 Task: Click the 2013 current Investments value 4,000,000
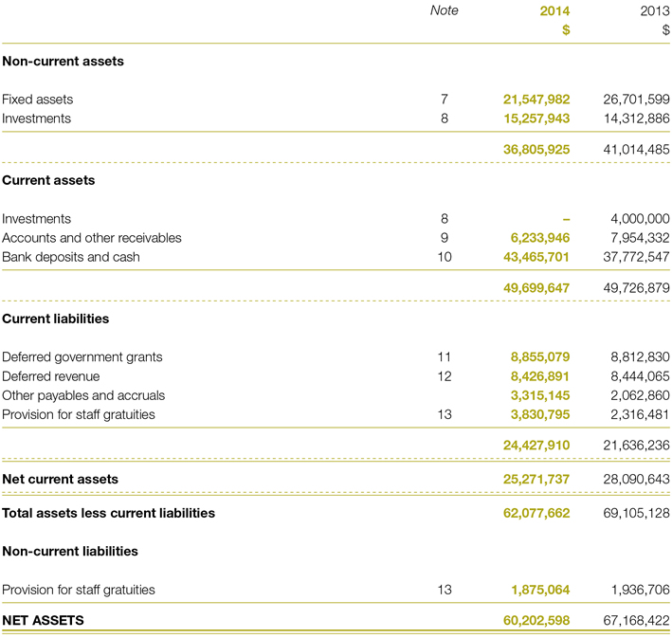637,219
